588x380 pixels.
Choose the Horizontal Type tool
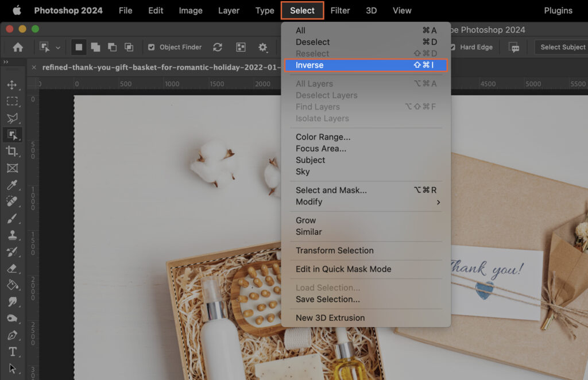pos(13,352)
